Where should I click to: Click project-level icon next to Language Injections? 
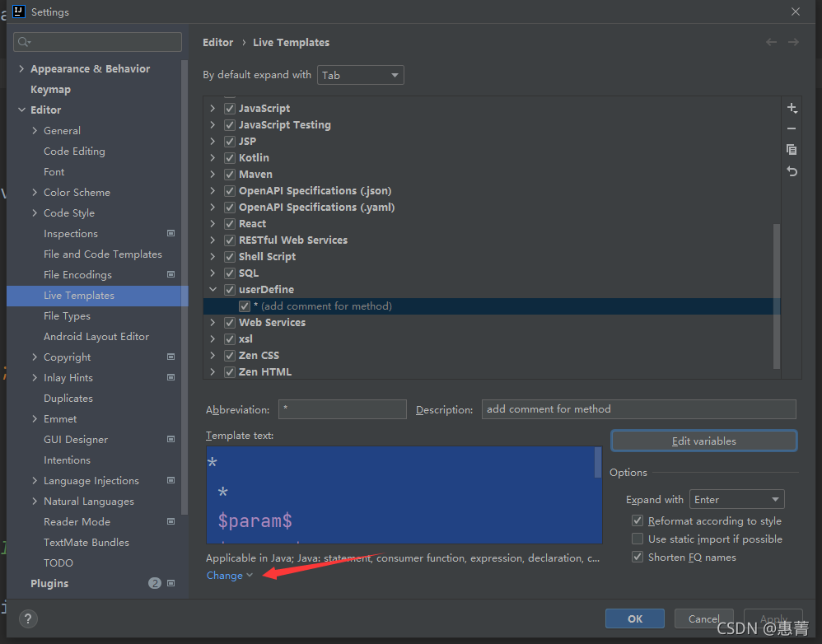coord(170,480)
